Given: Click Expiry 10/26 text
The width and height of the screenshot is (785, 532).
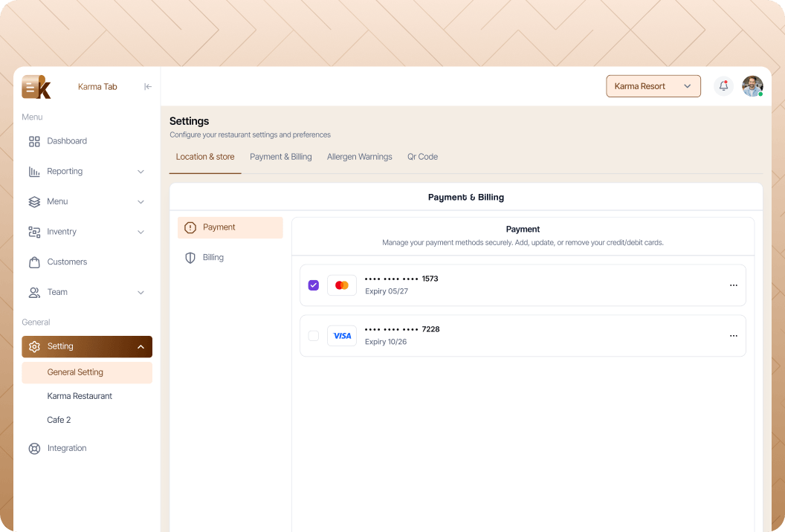Looking at the screenshot, I should [x=386, y=342].
